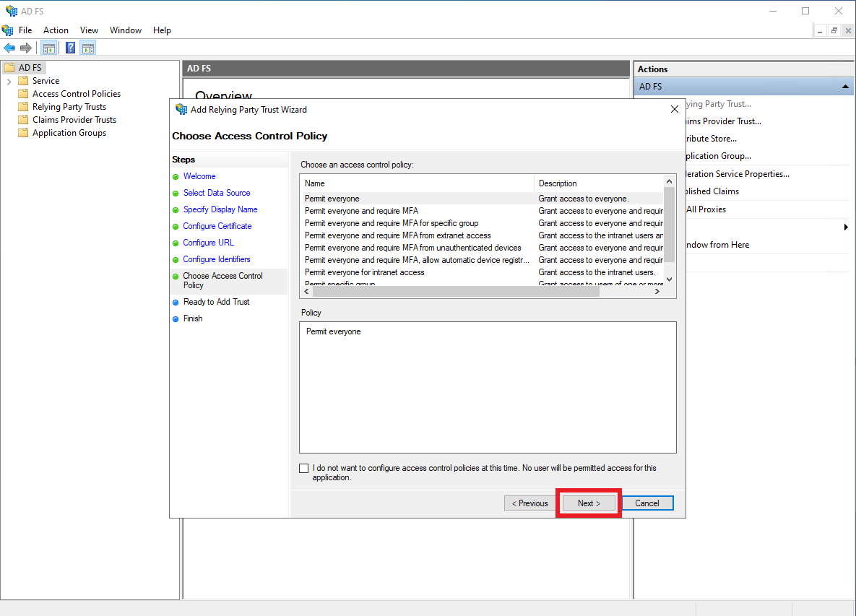Viewport: 856px width, 616px height.
Task: Click the Back navigation arrow icon
Action: tap(9, 48)
